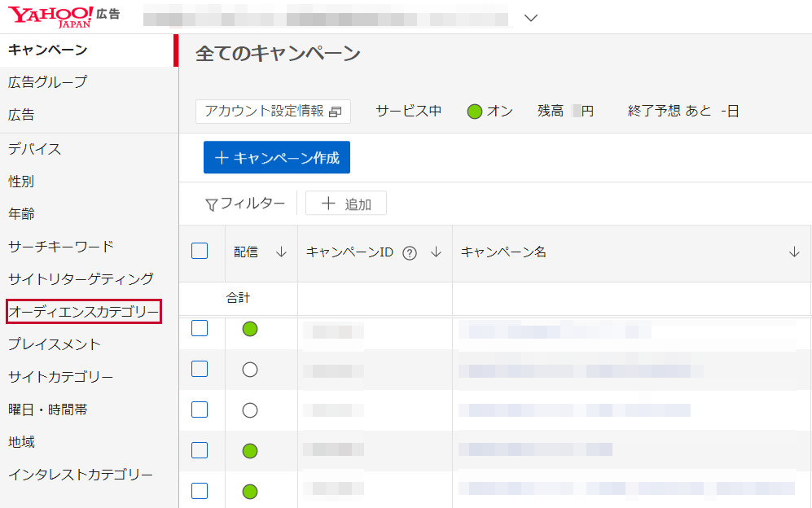This screenshot has height=508, width=812.
Task: Sort by キャンペーン名 column arrow
Action: (x=794, y=252)
